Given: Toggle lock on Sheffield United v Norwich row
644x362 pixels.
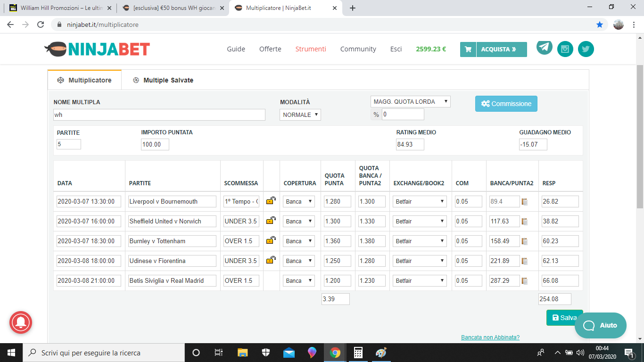Looking at the screenshot, I should pos(271,221).
